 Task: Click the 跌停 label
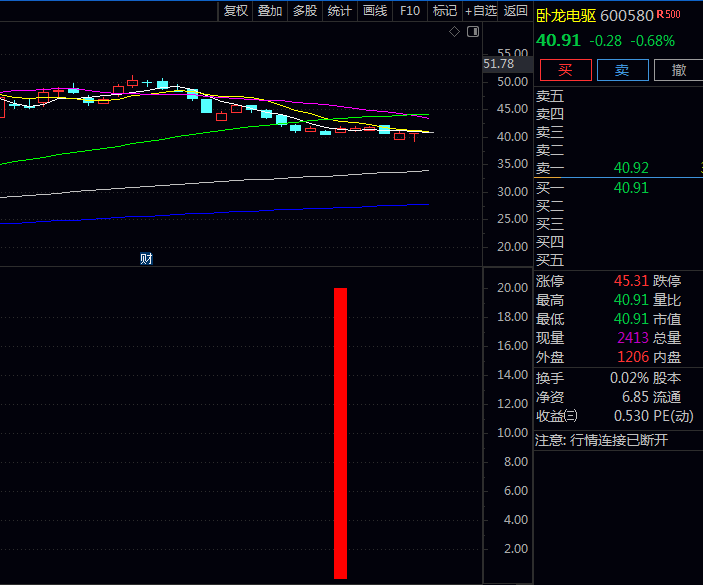tap(667, 281)
